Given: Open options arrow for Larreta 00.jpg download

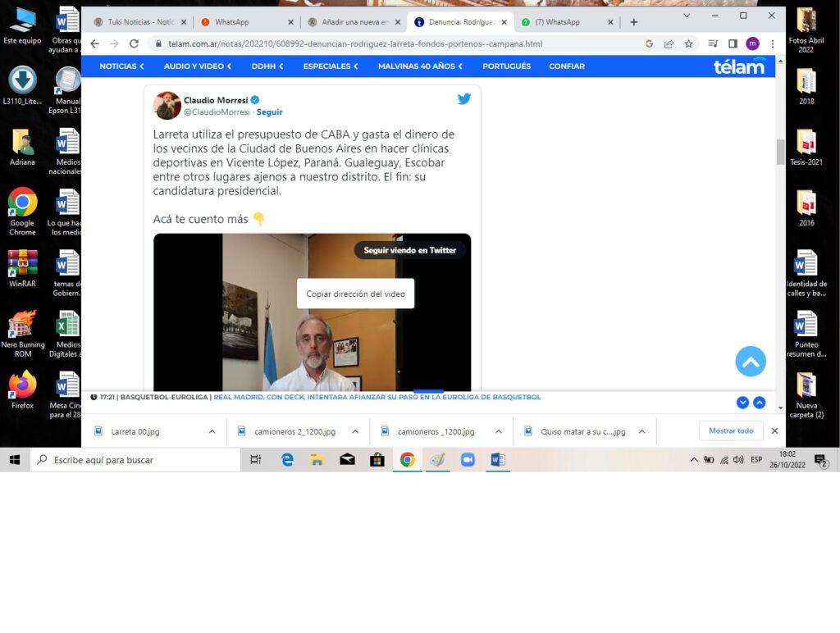Looking at the screenshot, I should tap(212, 431).
